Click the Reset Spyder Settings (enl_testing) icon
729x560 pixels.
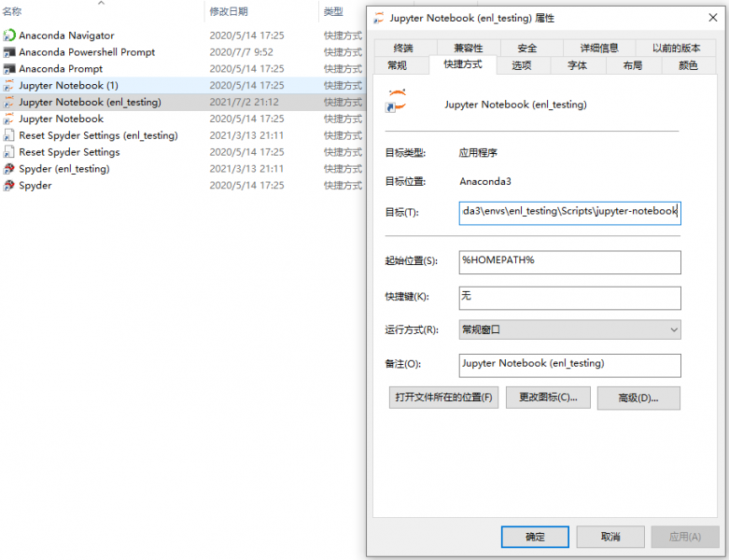(x=9, y=135)
